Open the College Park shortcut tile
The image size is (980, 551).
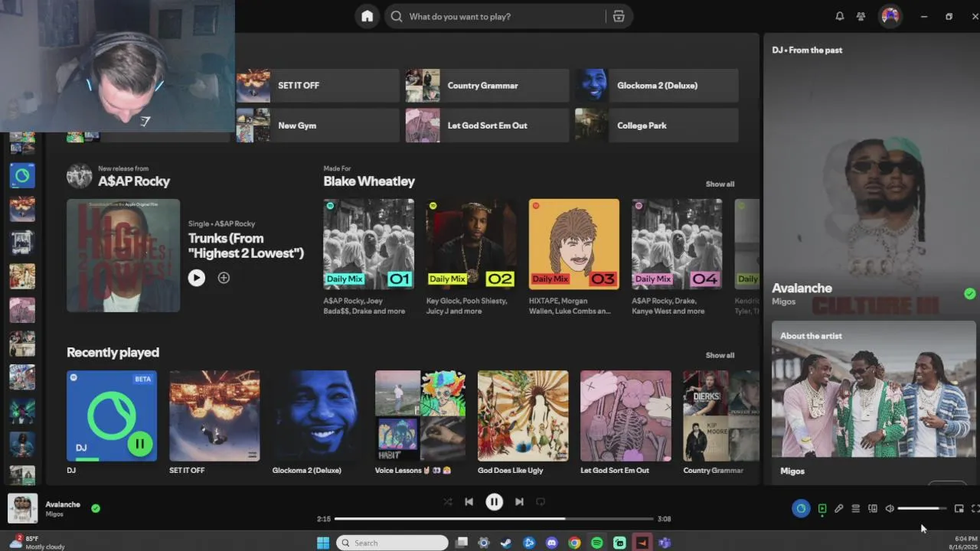point(657,126)
